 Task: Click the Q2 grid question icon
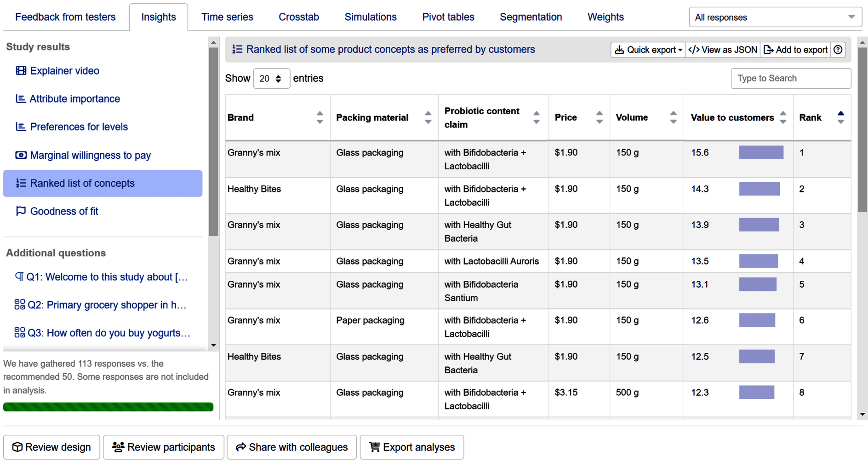pos(20,305)
